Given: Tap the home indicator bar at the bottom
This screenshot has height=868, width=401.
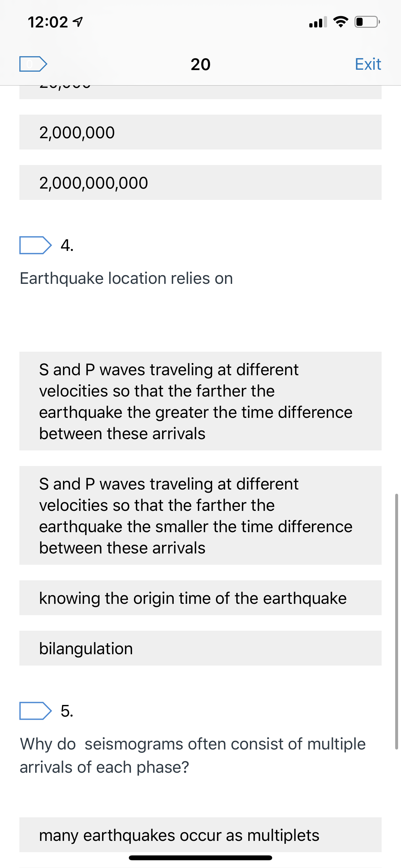Looking at the screenshot, I should pyautogui.click(x=200, y=858).
